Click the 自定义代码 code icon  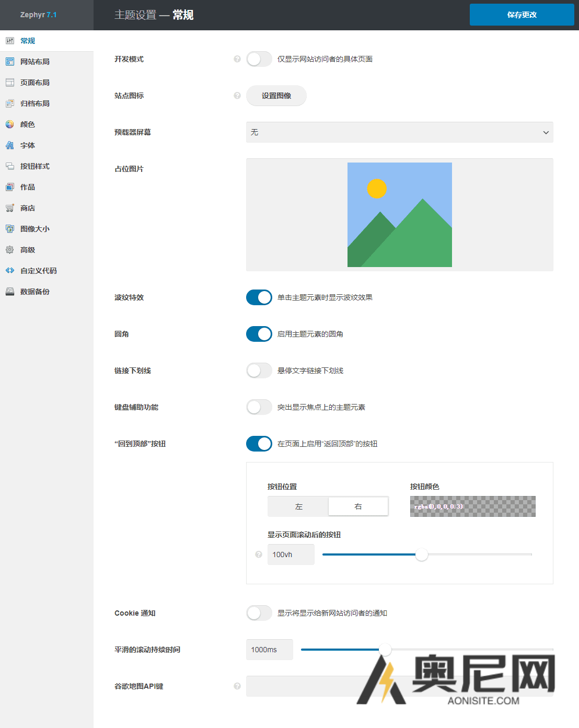[x=9, y=271]
